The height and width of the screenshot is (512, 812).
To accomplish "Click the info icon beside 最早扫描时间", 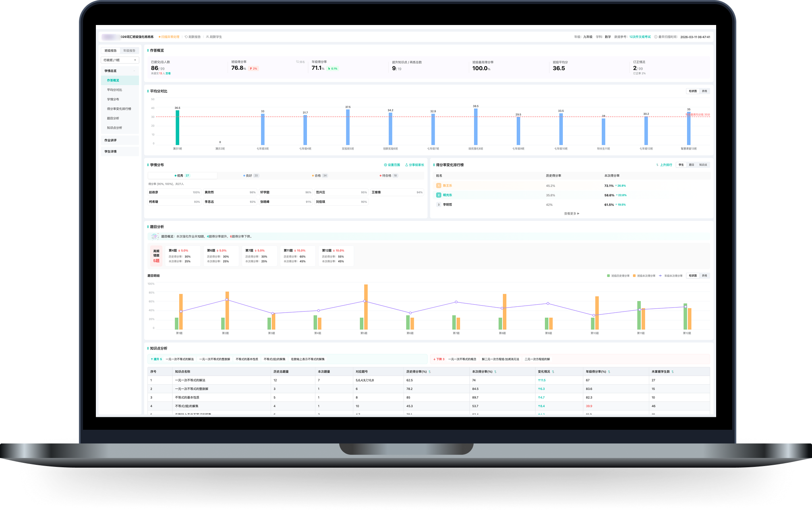I will 656,37.
